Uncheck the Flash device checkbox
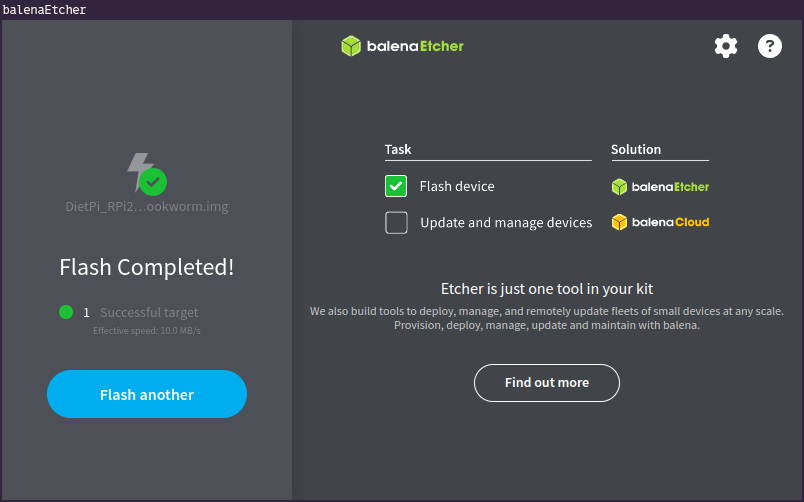 coord(396,186)
